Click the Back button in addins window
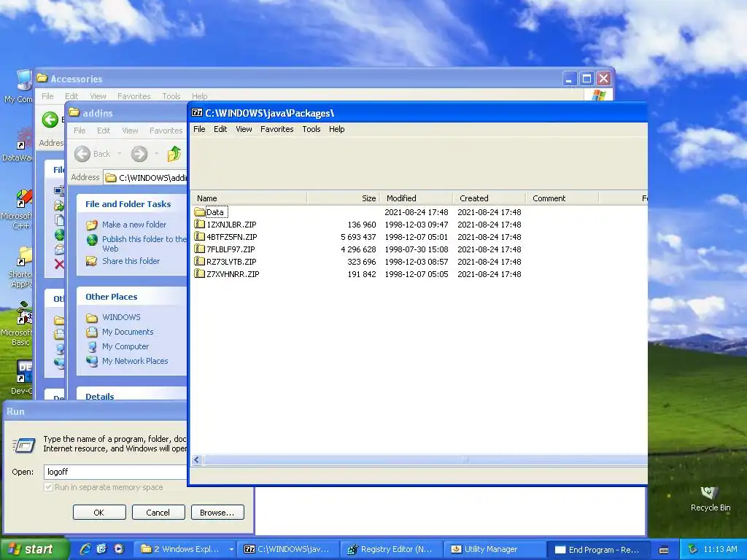Viewport: 747px width, 560px height. point(93,154)
